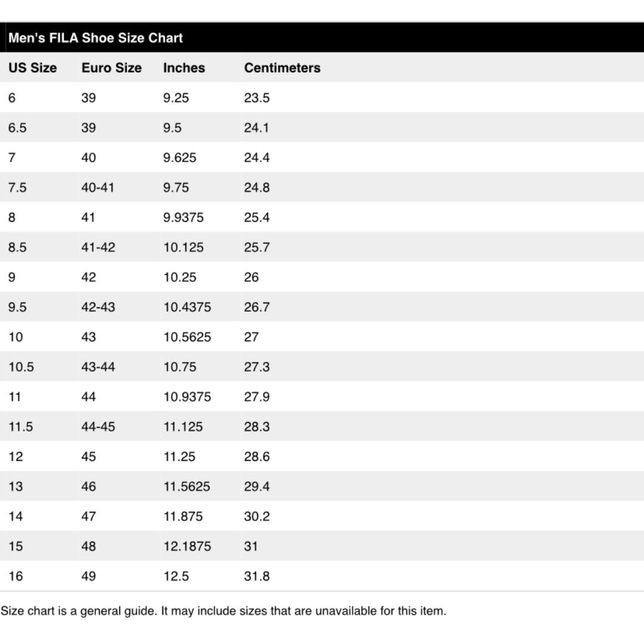Click the 30.2 centimeters value
The image size is (644, 644).
(x=256, y=516)
